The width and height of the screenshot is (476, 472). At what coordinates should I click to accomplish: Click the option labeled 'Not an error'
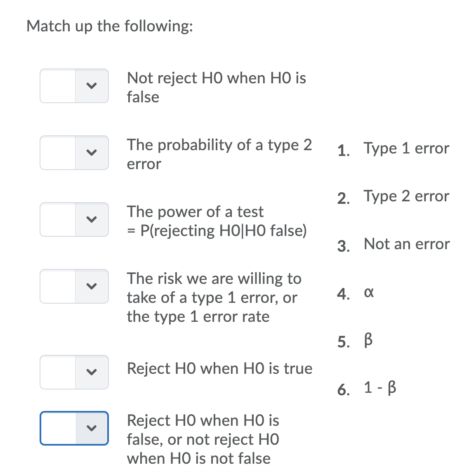tap(406, 244)
